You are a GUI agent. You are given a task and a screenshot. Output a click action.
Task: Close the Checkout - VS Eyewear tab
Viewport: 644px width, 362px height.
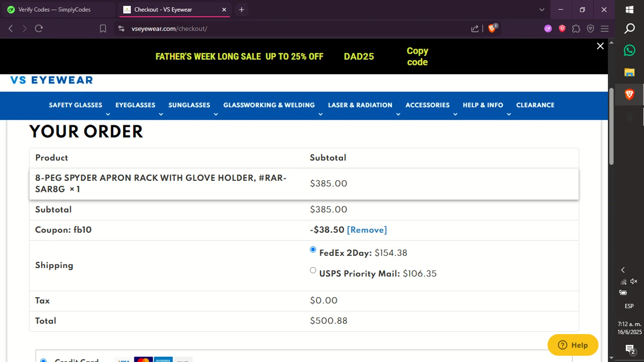pyautogui.click(x=224, y=9)
